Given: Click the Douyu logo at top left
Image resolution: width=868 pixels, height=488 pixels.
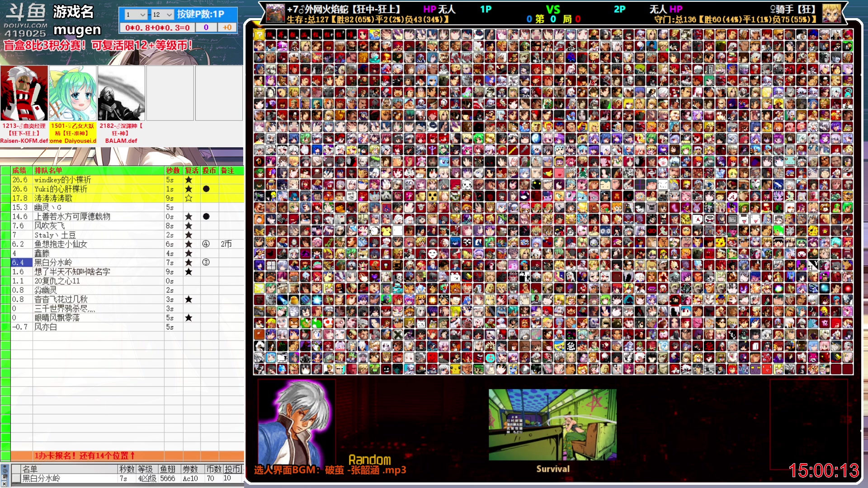Looking at the screenshot, I should pyautogui.click(x=25, y=20).
